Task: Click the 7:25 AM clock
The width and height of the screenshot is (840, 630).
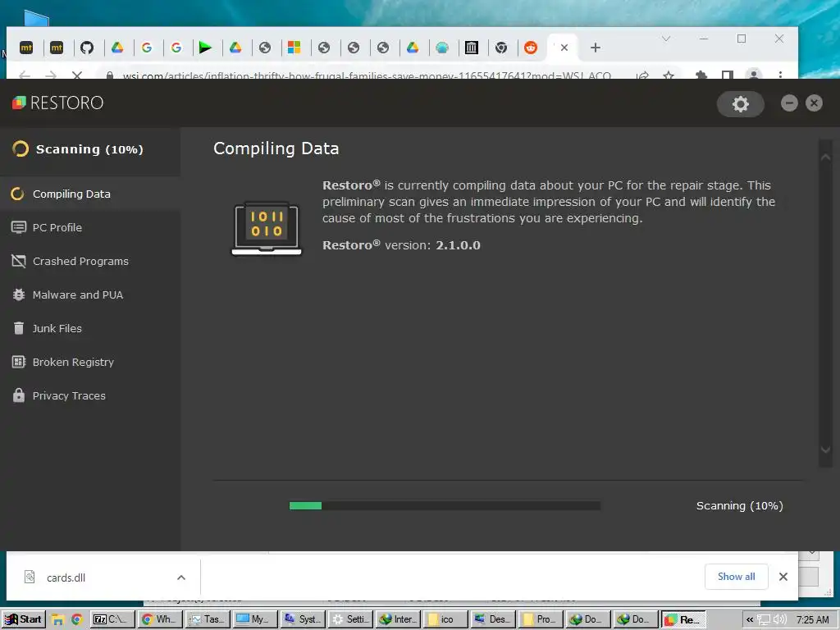Action: pyautogui.click(x=813, y=620)
